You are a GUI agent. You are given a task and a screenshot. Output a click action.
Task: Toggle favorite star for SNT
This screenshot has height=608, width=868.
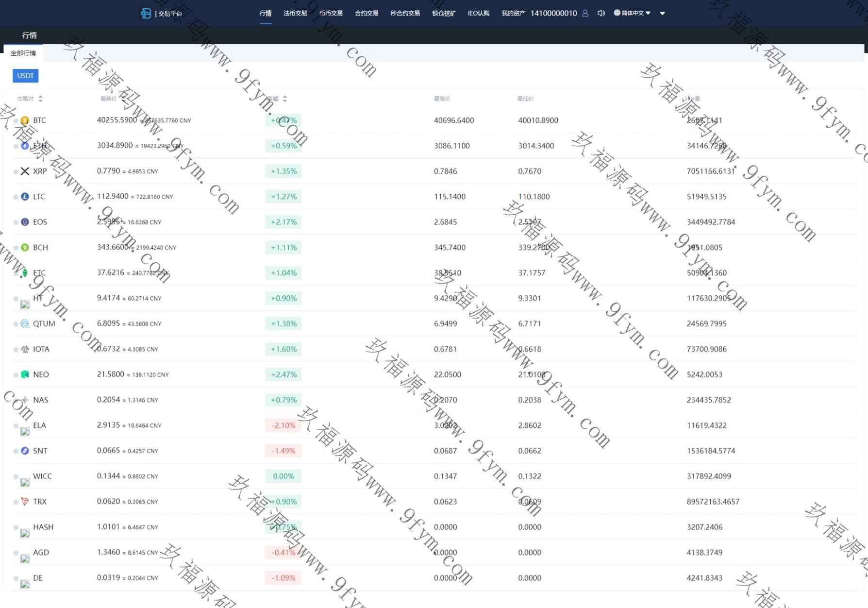click(16, 451)
